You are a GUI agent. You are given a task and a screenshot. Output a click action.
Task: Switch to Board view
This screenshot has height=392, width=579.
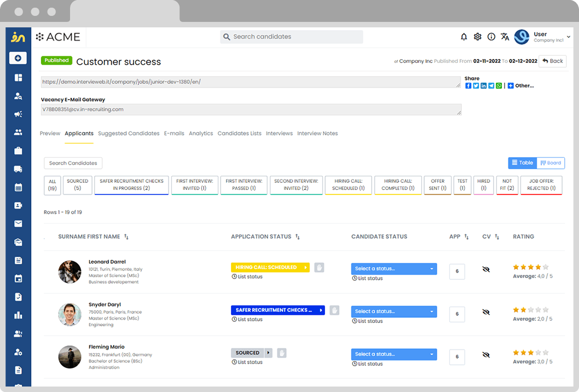tap(551, 163)
